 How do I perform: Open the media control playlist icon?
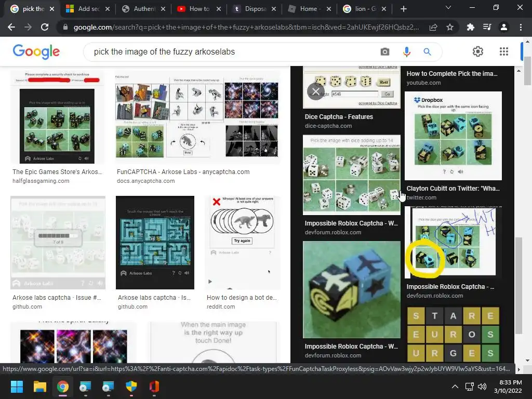[487, 27]
